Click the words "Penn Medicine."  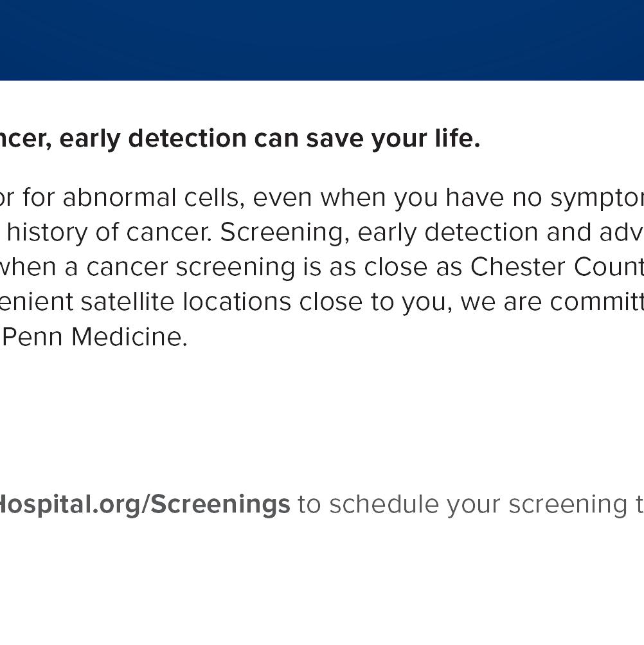[x=95, y=336]
